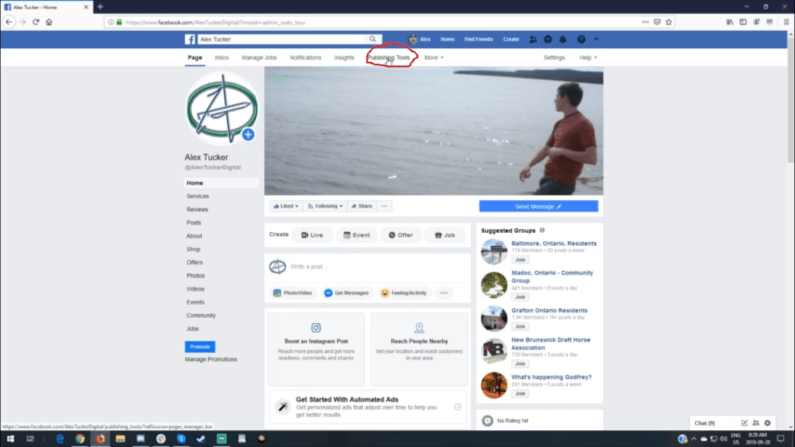Open page Settings
This screenshot has height=447, width=795.
click(554, 58)
